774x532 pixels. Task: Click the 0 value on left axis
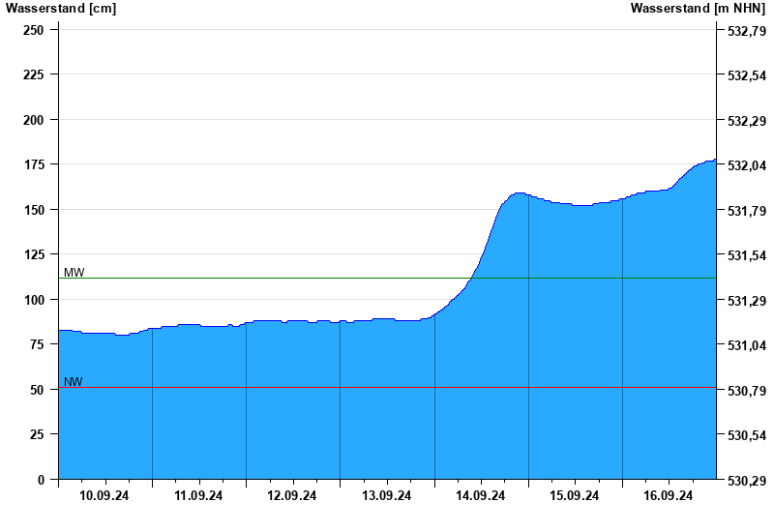(x=41, y=480)
